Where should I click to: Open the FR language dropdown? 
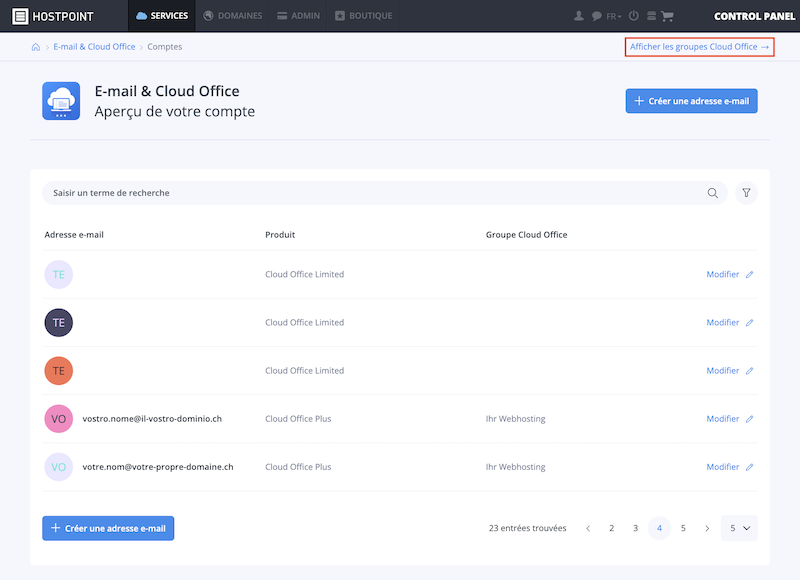tap(614, 16)
